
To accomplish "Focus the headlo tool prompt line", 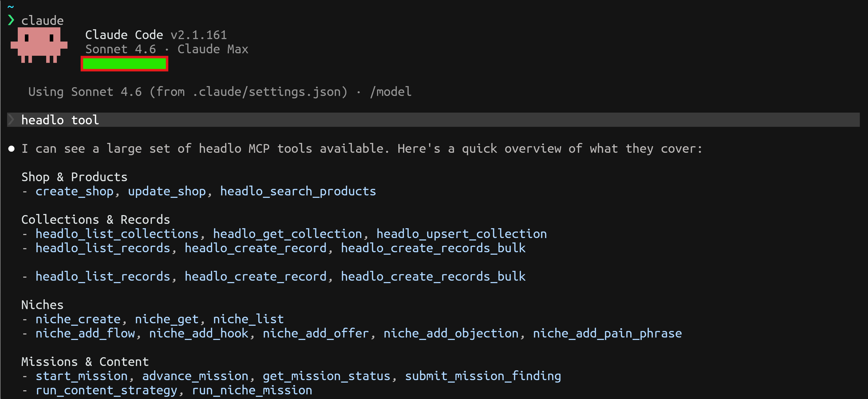I will [433, 120].
